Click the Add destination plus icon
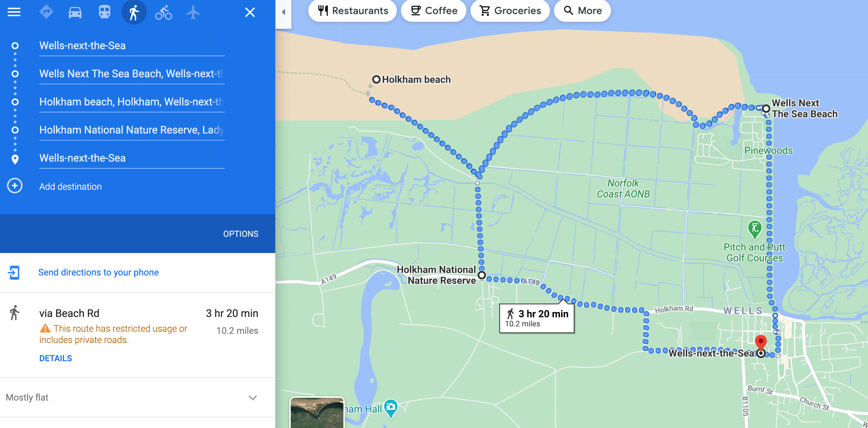This screenshot has width=868, height=428. (x=15, y=186)
